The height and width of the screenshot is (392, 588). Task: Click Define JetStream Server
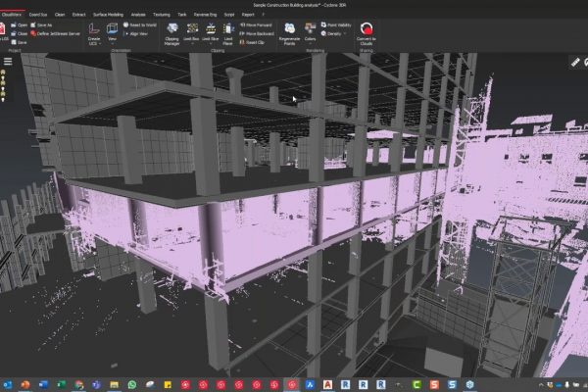tap(58, 34)
